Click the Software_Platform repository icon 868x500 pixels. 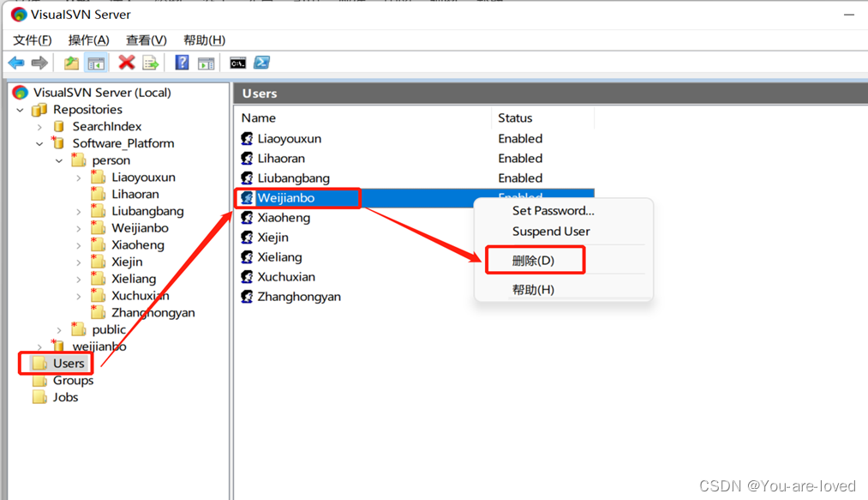(x=58, y=143)
